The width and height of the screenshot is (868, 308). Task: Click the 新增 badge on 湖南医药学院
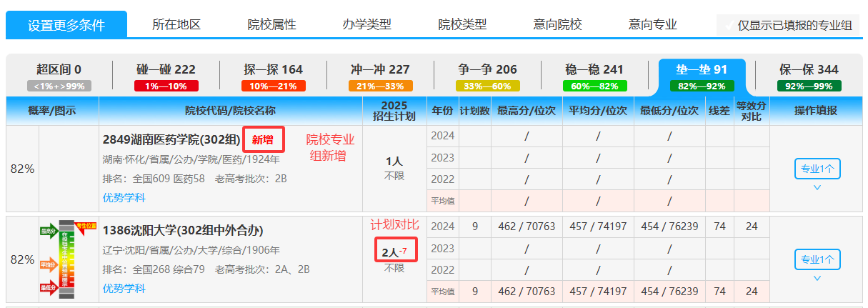[x=263, y=139]
